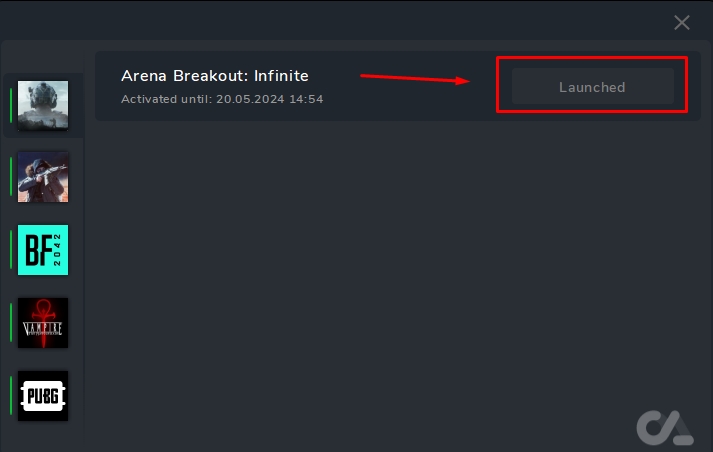Click the date 20.05.2024 in activation line
The image size is (713, 452).
(x=249, y=99)
